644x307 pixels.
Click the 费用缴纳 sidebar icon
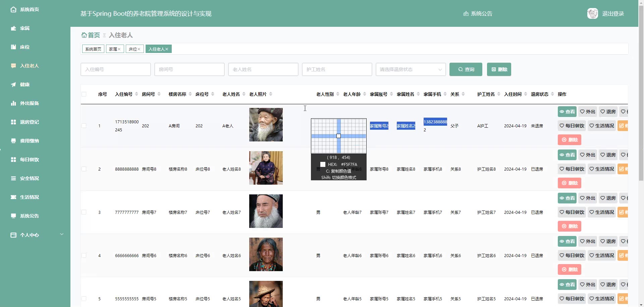click(x=13, y=141)
